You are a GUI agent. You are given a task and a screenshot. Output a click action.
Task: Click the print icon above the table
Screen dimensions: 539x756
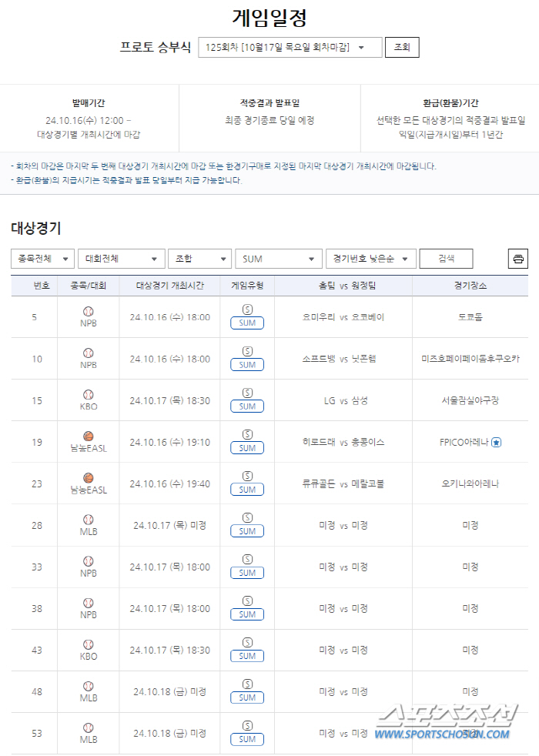point(518,259)
